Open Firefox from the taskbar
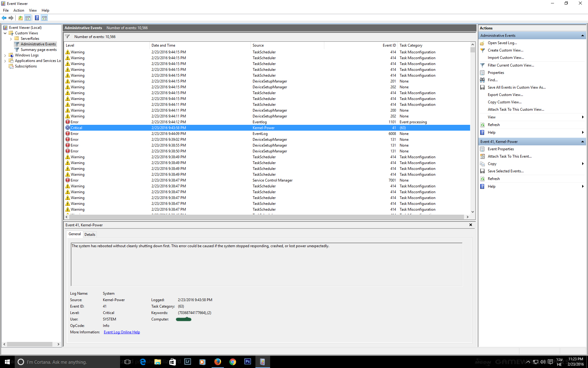The image size is (588, 368). click(x=217, y=362)
